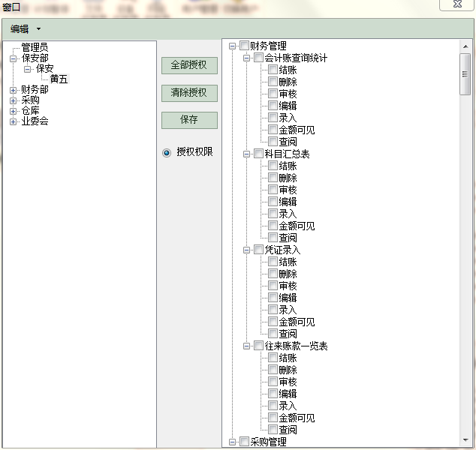Collapse the 保安 child node
This screenshot has height=450, width=476.
(x=27, y=69)
